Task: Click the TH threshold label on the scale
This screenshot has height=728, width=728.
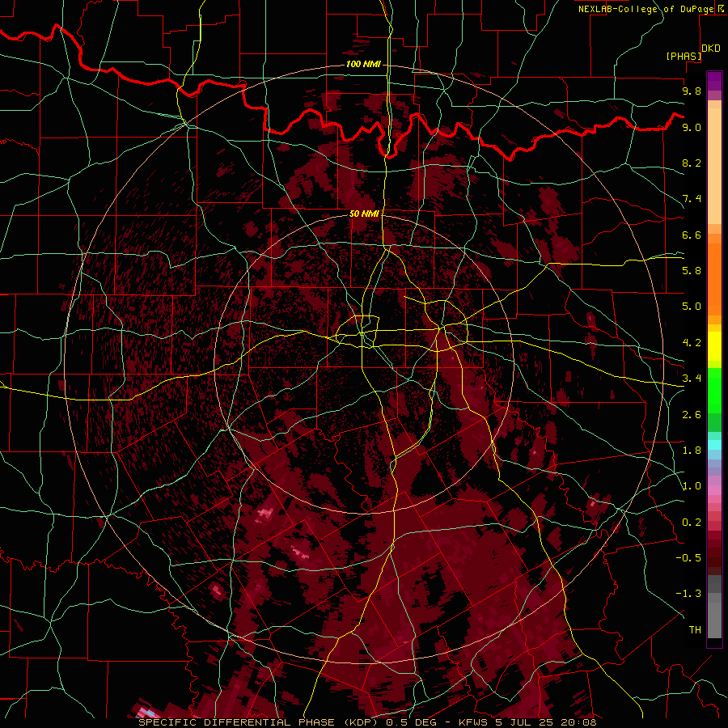Action: click(x=695, y=630)
